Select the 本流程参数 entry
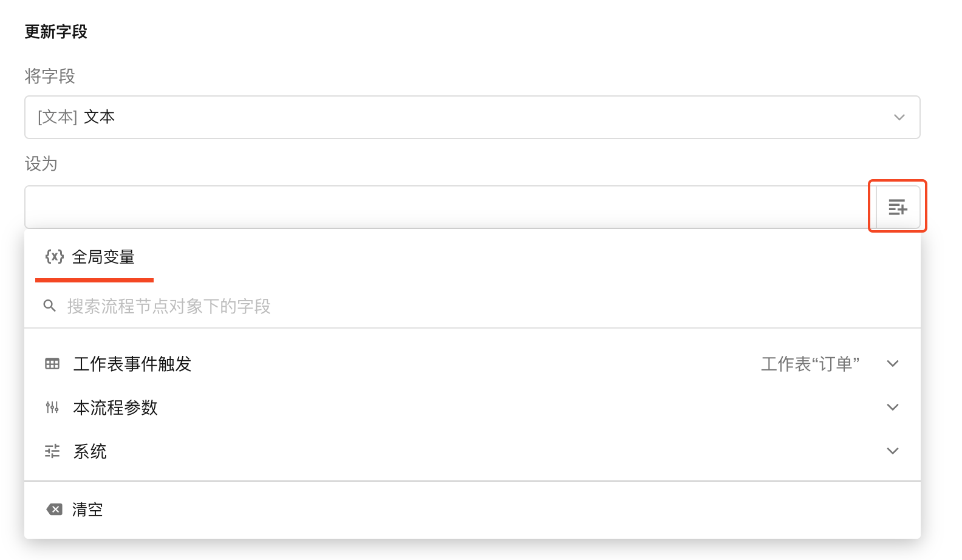The image size is (962, 560). pos(115,408)
